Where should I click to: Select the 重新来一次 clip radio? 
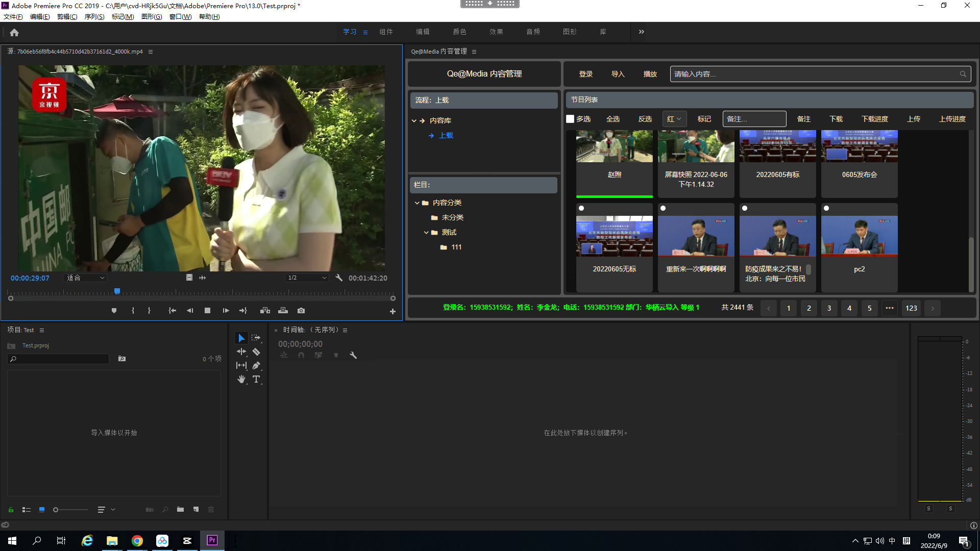(x=663, y=208)
